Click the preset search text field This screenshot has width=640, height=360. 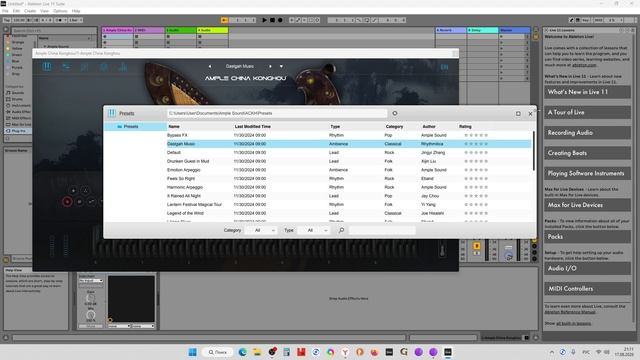[x=382, y=230]
